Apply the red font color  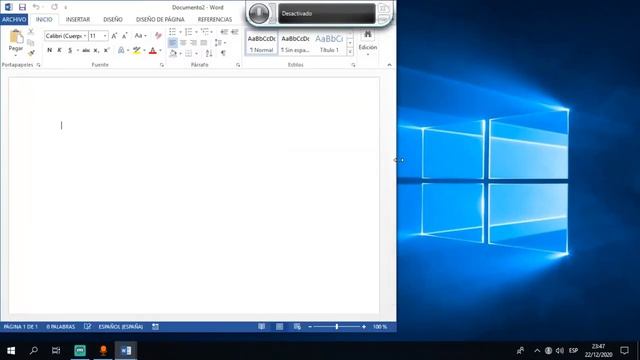(153, 50)
